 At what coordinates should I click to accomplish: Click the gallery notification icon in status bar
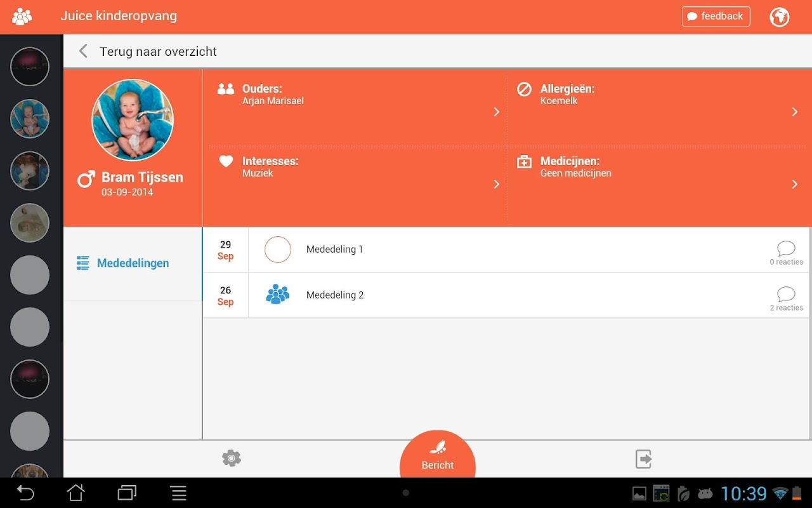[639, 493]
